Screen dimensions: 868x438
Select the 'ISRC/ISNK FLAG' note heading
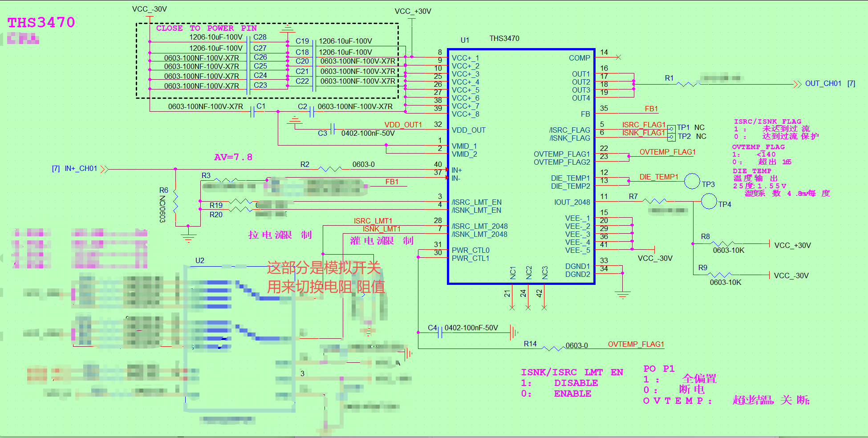tap(767, 122)
